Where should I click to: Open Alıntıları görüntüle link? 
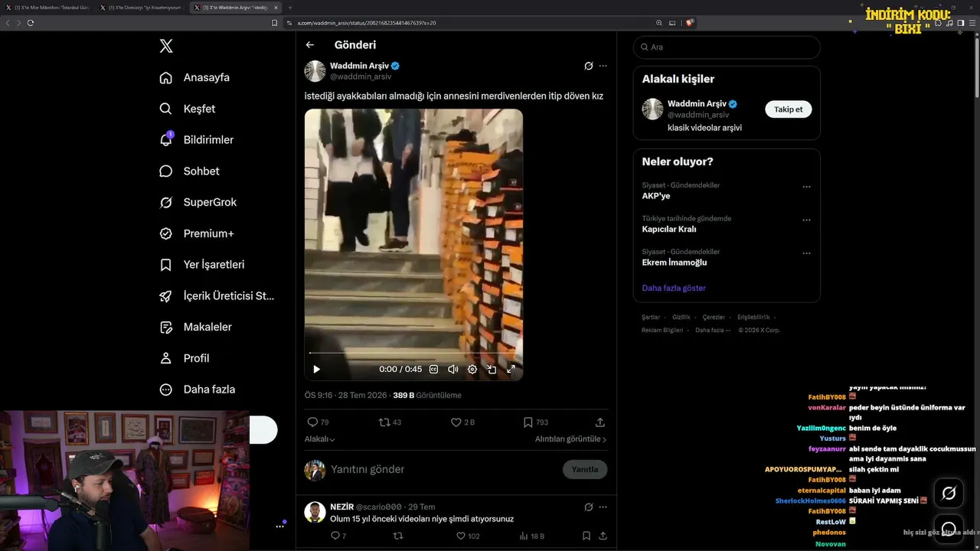[x=570, y=439]
